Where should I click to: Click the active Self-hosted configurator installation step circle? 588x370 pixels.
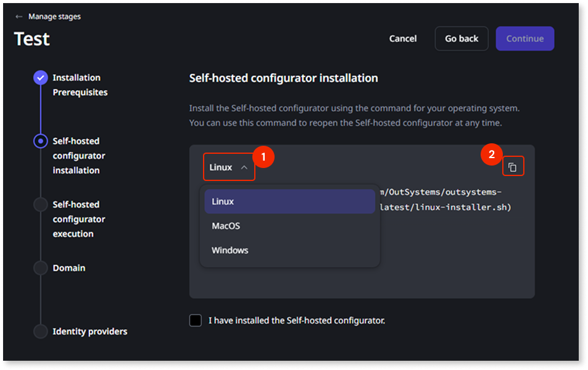[41, 141]
